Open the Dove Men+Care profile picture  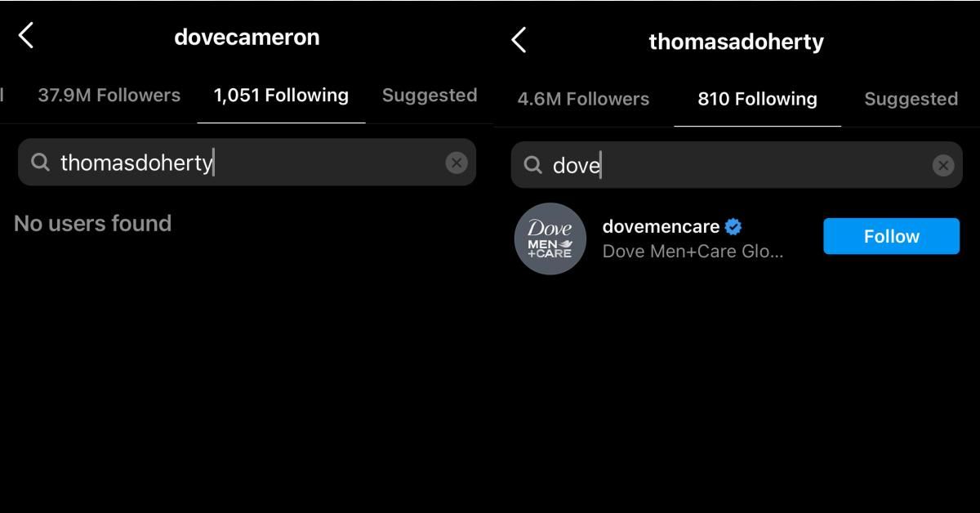click(550, 239)
